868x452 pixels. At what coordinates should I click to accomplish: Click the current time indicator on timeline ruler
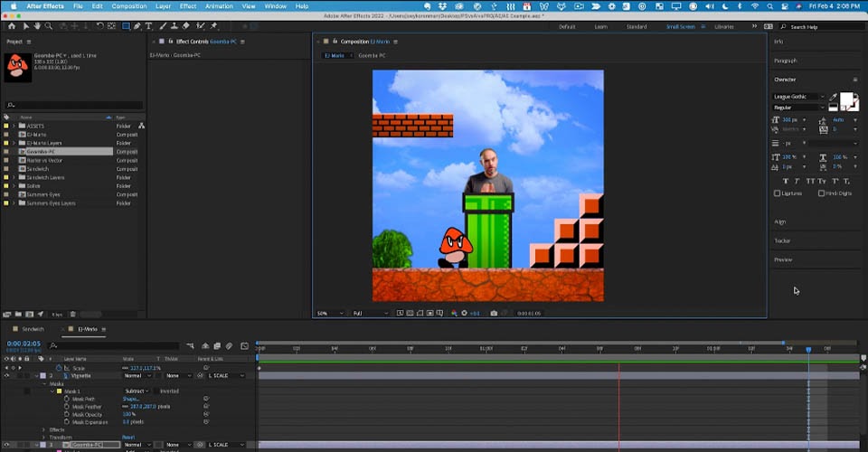(808, 350)
